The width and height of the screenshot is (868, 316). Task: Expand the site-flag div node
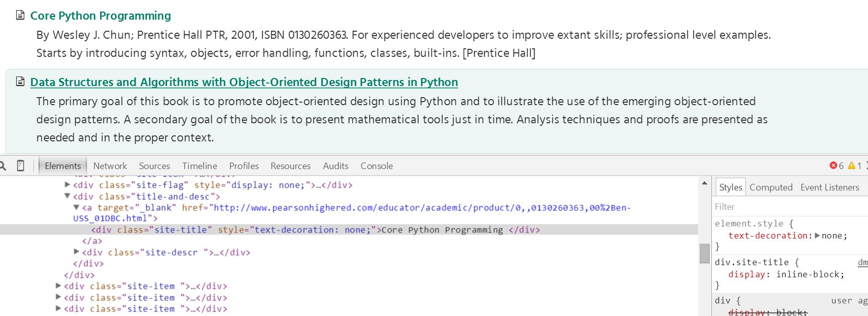[68, 185]
